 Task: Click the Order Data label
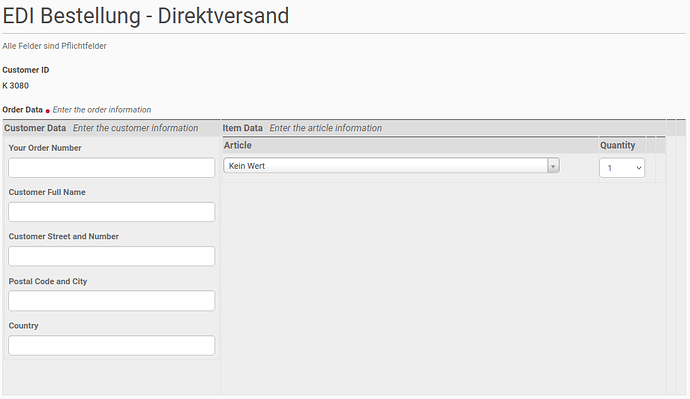pos(22,110)
